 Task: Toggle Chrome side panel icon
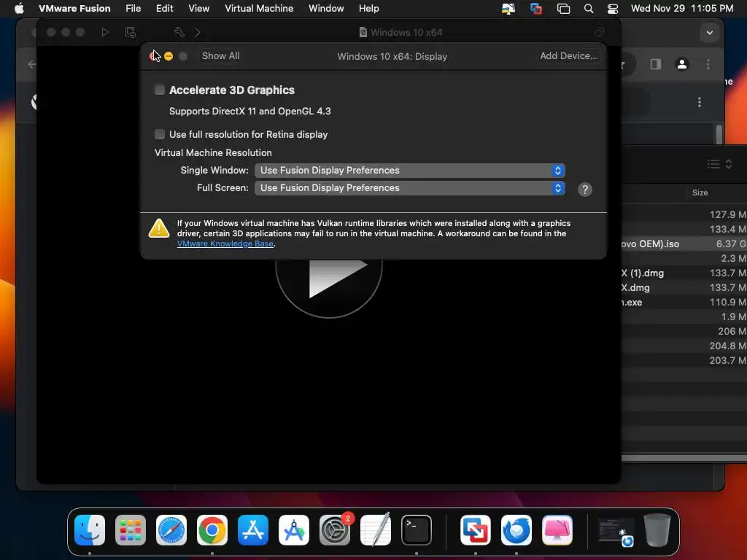(656, 64)
